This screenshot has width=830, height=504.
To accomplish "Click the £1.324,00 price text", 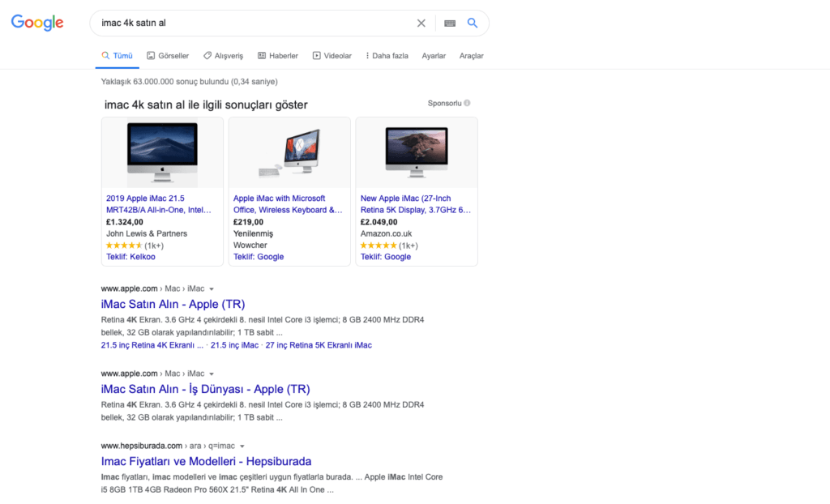I will [124, 222].
